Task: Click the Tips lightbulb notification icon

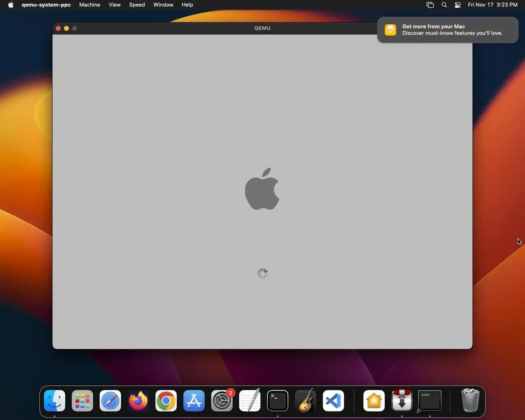Action: 390,30
